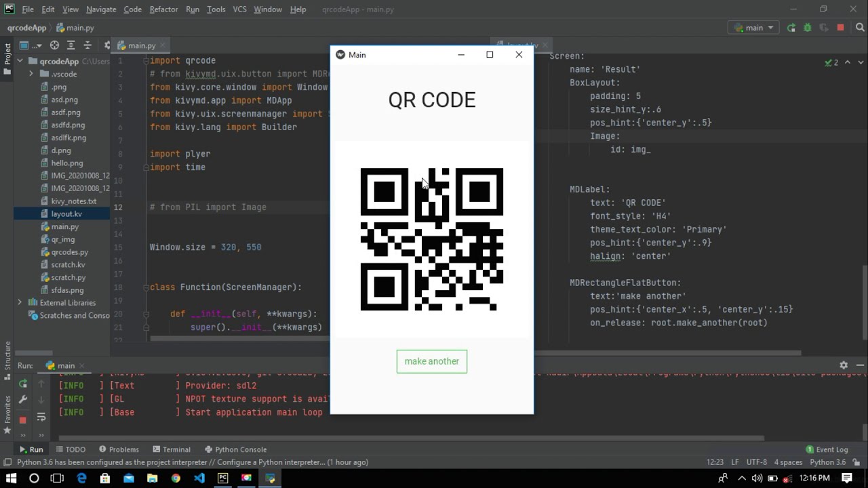Open Scratches and Consoles node

(x=68, y=315)
